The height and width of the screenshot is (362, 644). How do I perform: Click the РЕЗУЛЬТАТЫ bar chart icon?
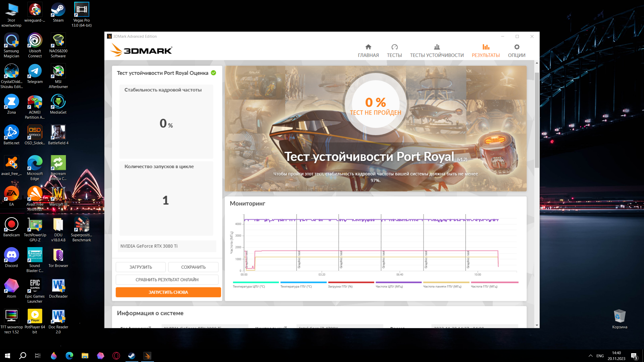pyautogui.click(x=486, y=47)
